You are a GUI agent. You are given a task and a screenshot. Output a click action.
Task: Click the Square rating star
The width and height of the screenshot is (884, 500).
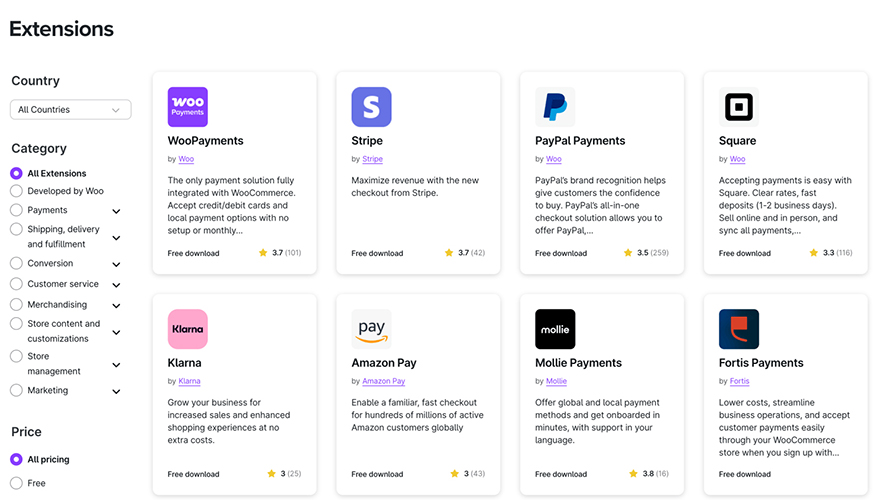pyautogui.click(x=814, y=253)
